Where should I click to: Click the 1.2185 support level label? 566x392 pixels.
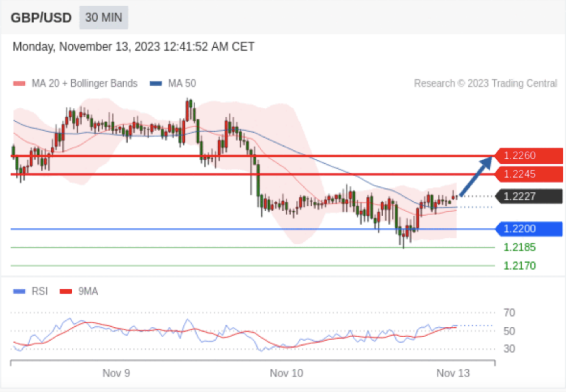click(x=520, y=247)
